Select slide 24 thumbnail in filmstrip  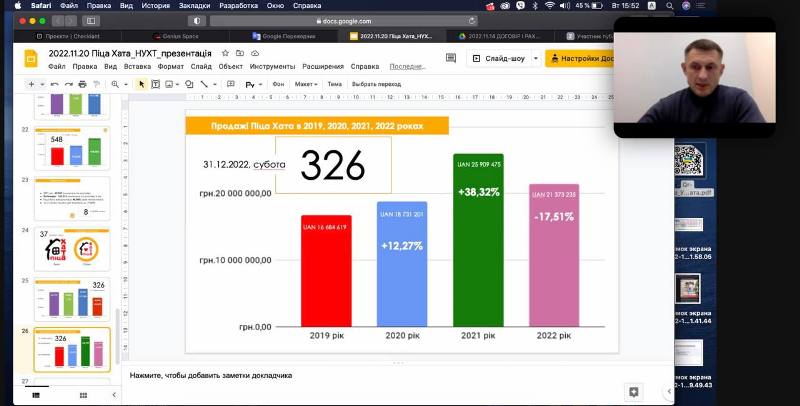click(x=71, y=248)
